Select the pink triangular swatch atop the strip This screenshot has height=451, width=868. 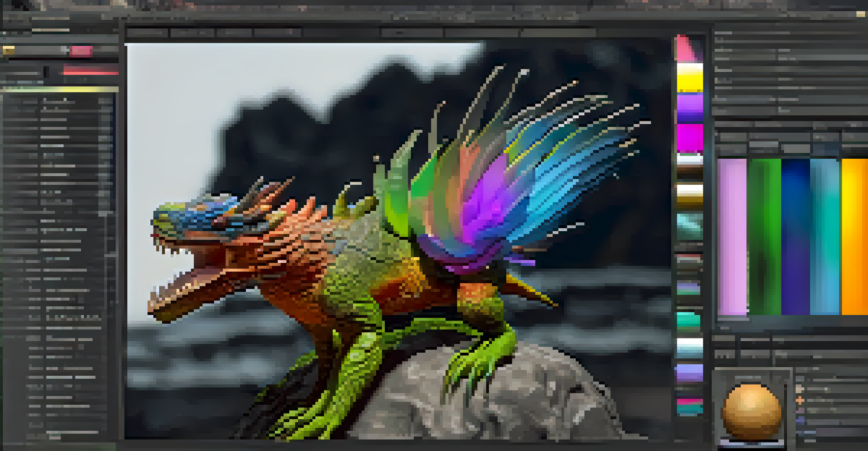click(687, 49)
